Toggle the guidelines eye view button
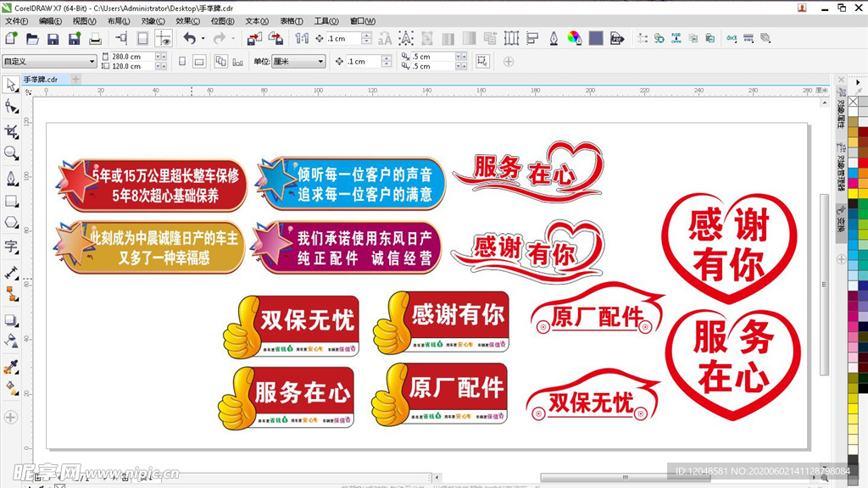 click(164, 39)
